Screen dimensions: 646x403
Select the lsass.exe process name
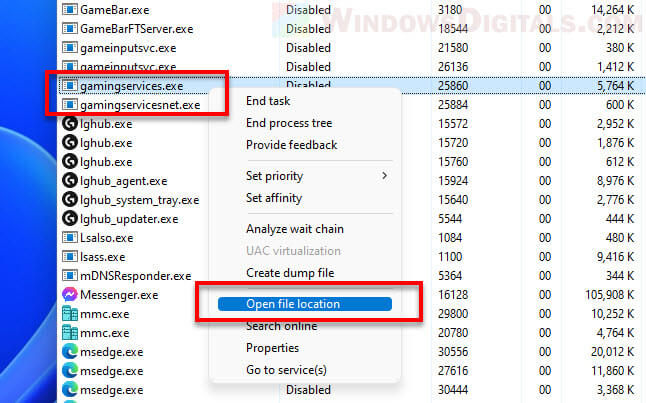point(103,257)
